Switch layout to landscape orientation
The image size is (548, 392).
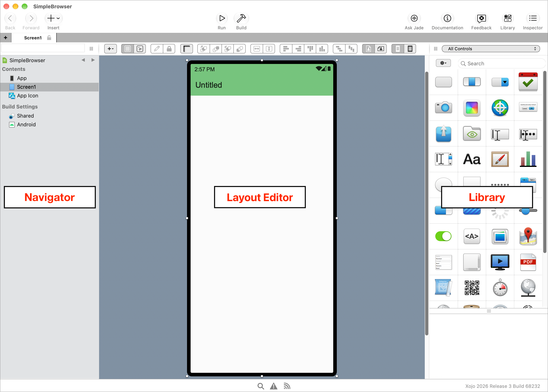(x=381, y=49)
